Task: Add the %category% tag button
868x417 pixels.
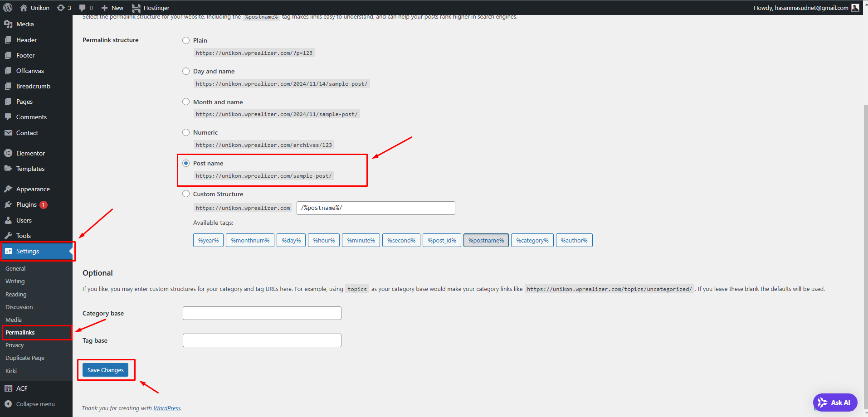Action: point(532,240)
